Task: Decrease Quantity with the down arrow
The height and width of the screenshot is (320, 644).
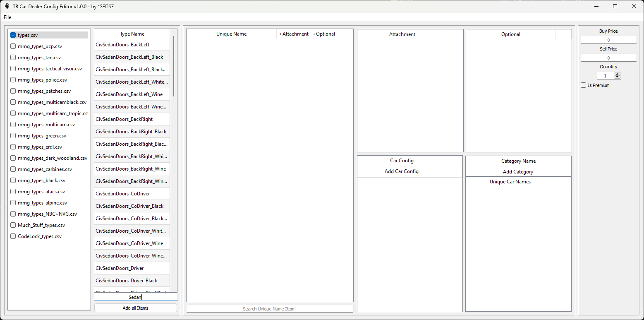Action: tap(618, 77)
